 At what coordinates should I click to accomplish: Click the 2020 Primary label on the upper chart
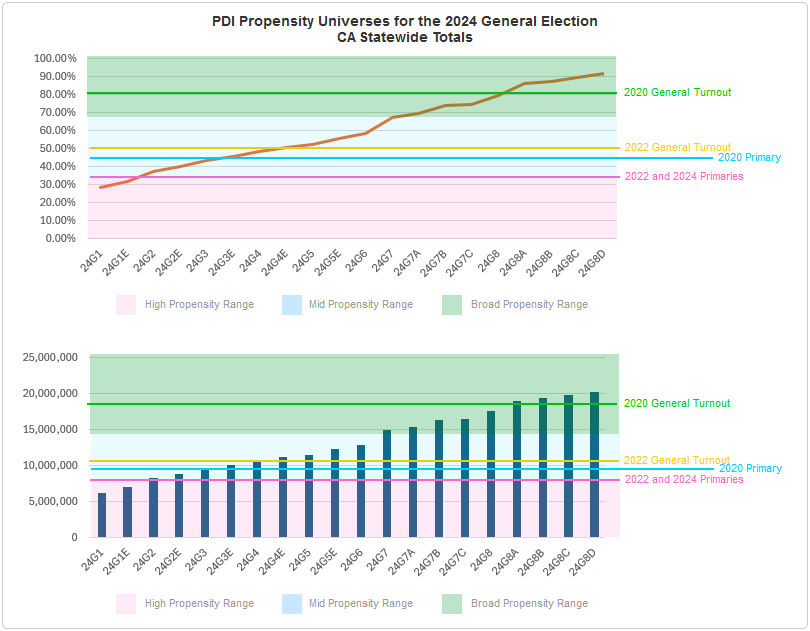(x=749, y=158)
